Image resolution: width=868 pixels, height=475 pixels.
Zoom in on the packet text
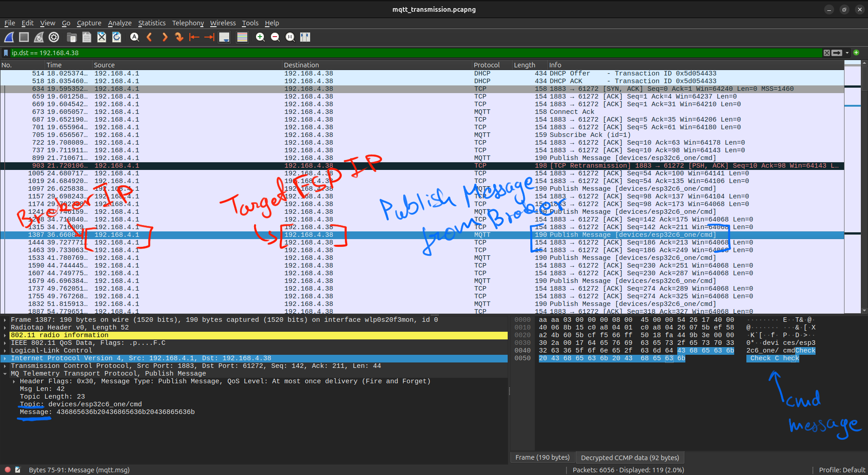tap(260, 37)
